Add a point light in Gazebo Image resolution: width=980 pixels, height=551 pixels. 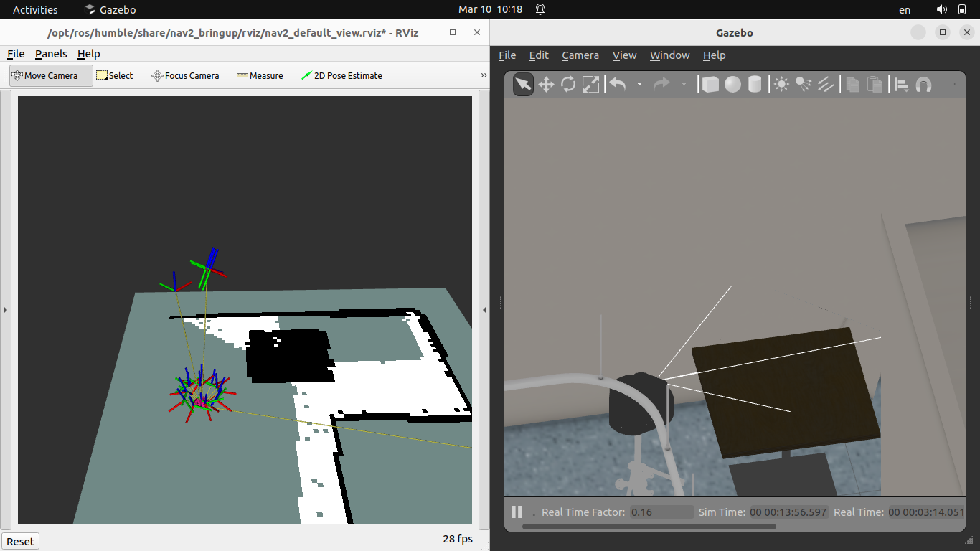781,85
